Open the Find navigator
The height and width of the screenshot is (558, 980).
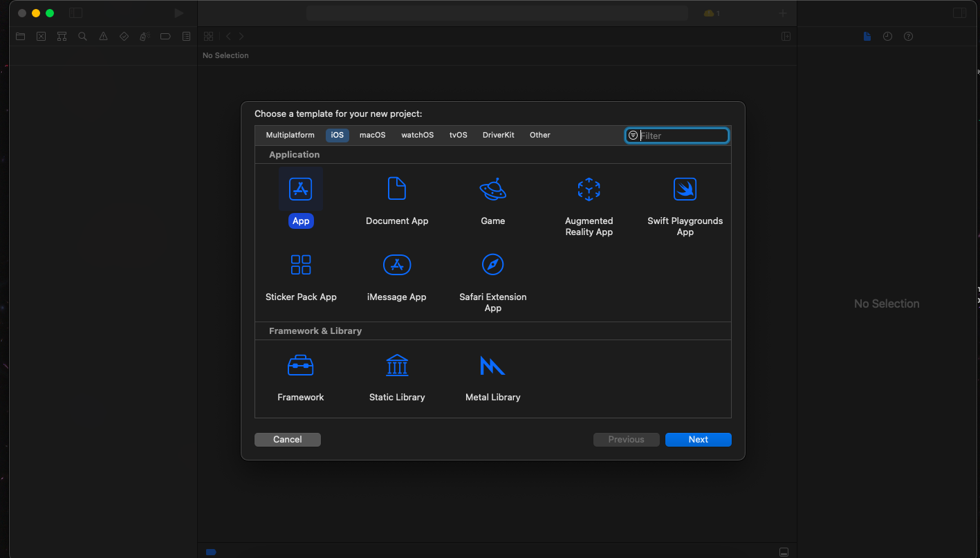[82, 36]
